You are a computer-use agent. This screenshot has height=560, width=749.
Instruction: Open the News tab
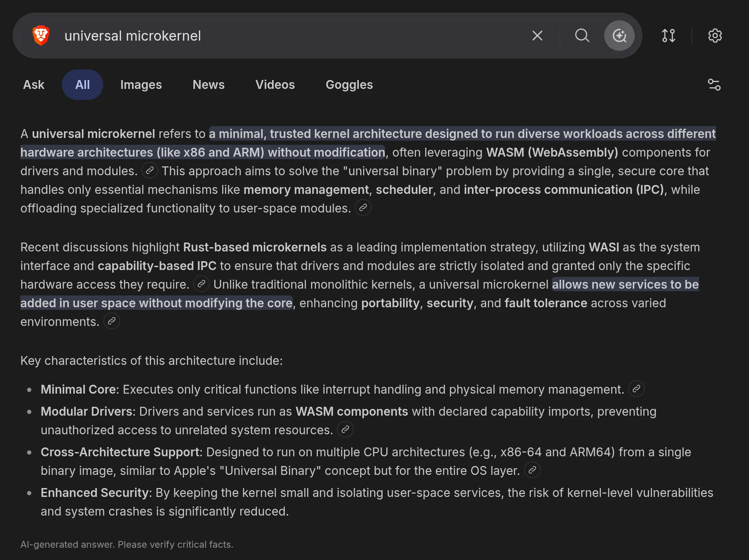click(208, 85)
